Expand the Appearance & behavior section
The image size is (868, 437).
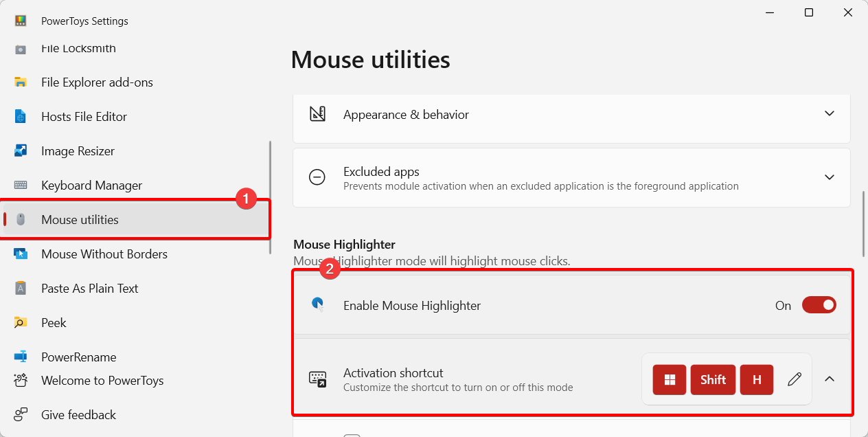pyautogui.click(x=830, y=114)
